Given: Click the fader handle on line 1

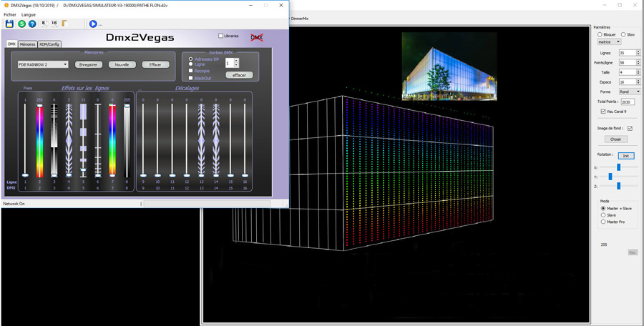Looking at the screenshot, I should click(x=25, y=175).
